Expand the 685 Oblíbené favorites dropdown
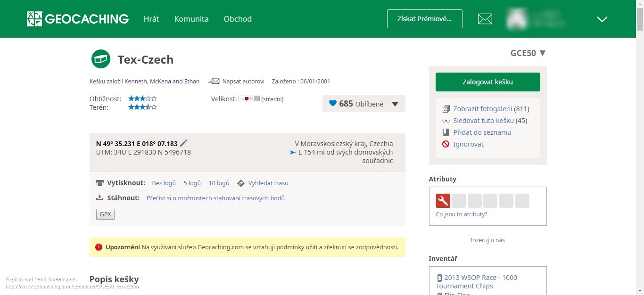 coord(395,104)
